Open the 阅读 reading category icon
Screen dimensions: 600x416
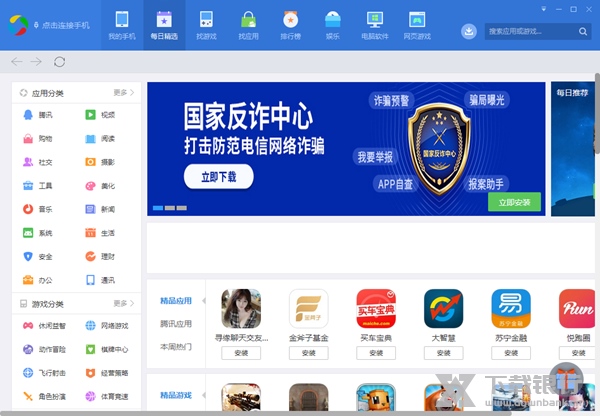click(90, 139)
